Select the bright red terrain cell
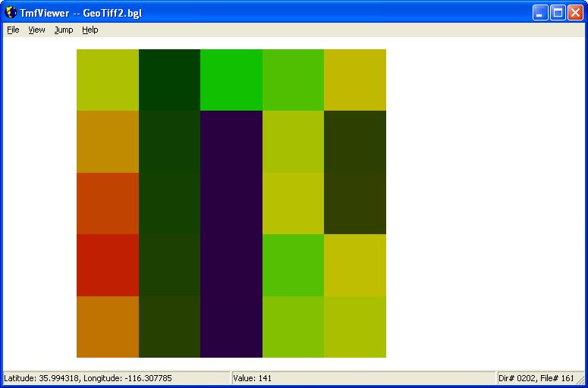Image resolution: width=588 pixels, height=388 pixels. [x=108, y=265]
